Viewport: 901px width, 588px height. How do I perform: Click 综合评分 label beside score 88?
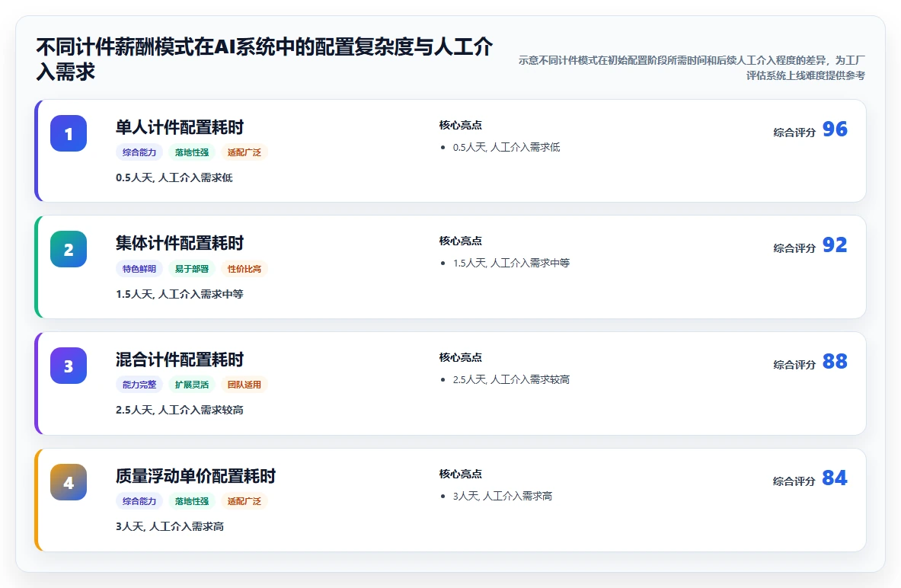click(x=794, y=364)
